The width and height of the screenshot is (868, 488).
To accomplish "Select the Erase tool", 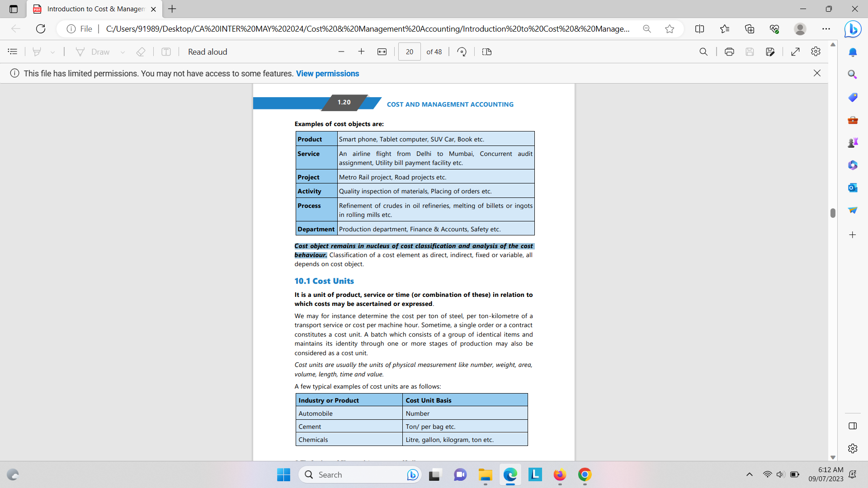I will pos(141,52).
